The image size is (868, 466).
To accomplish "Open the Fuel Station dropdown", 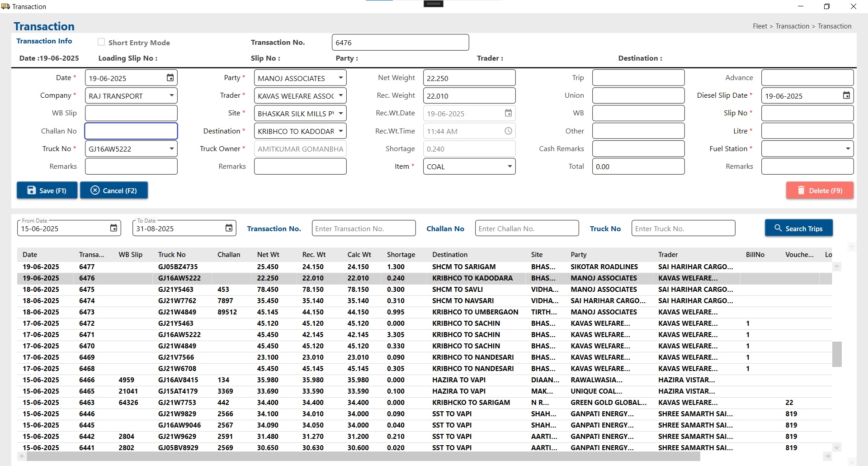I will [x=848, y=148].
